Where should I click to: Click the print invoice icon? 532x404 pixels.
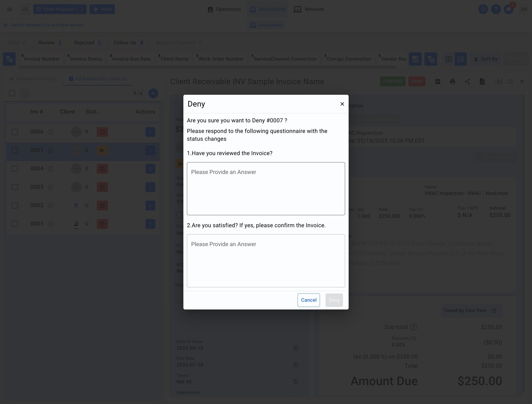(452, 81)
